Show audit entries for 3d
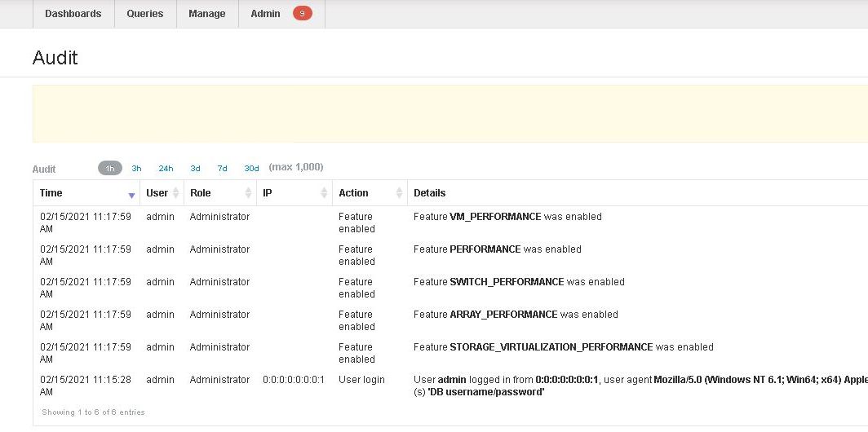This screenshot has width=868, height=432. [196, 169]
